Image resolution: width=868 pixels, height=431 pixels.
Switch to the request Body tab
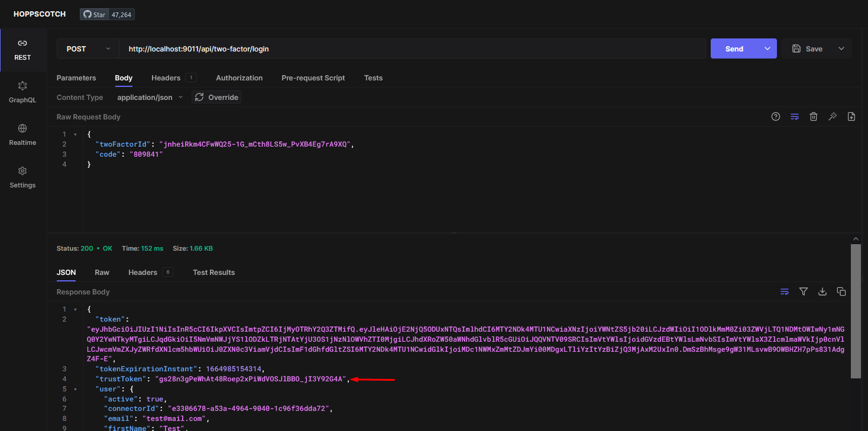124,77
